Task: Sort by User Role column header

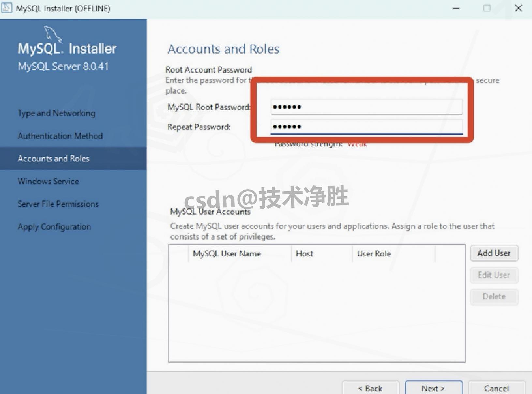Action: (x=394, y=254)
